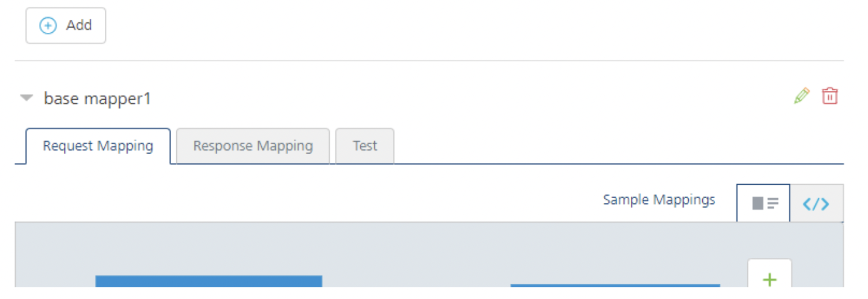Click the green plus button on canvas

[770, 279]
